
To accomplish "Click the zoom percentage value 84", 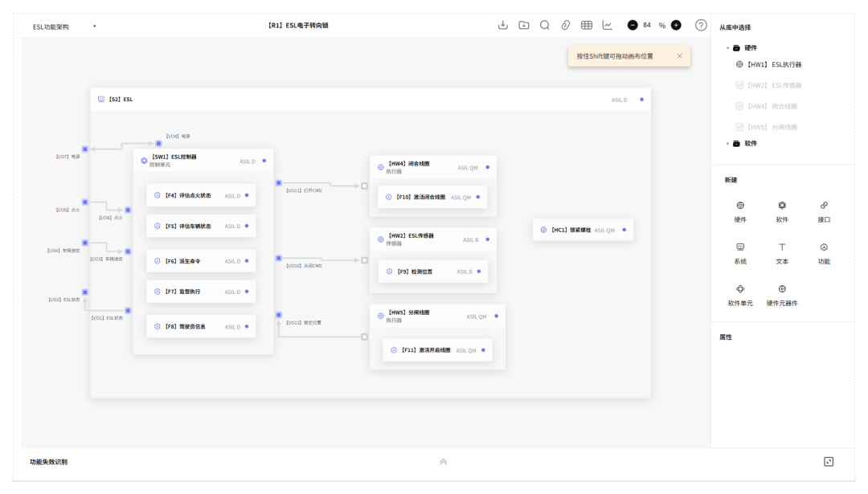I will tap(646, 25).
